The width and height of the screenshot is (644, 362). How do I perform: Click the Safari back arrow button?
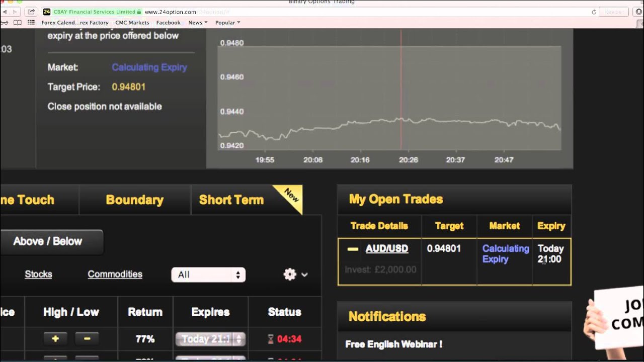tap(5, 12)
